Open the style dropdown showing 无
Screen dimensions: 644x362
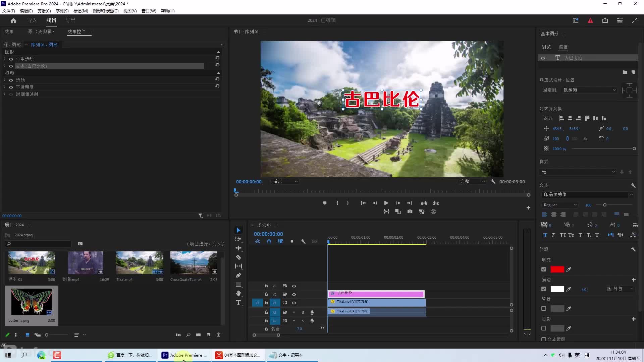(579, 172)
